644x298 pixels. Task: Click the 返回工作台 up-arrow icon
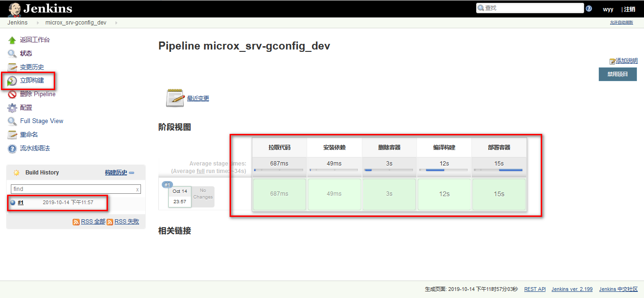12,40
